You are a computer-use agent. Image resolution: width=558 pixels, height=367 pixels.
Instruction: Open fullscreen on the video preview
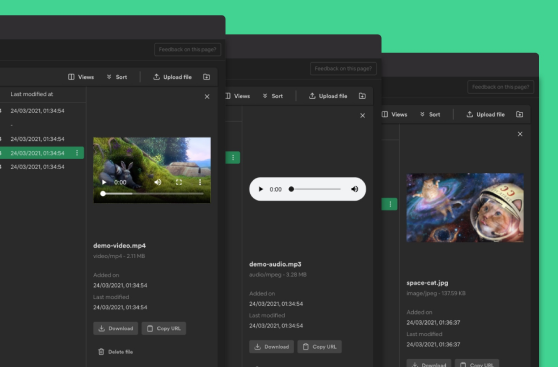pyautogui.click(x=179, y=182)
